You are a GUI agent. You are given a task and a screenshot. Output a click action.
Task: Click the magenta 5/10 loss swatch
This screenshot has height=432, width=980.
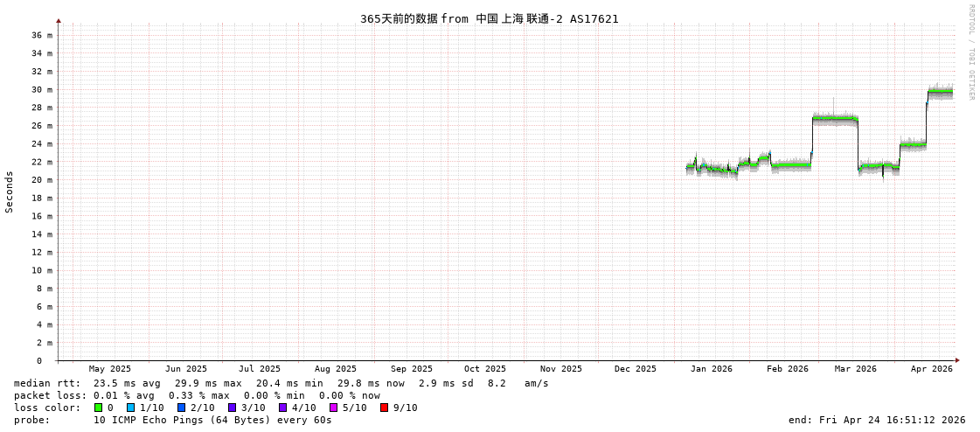(333, 408)
